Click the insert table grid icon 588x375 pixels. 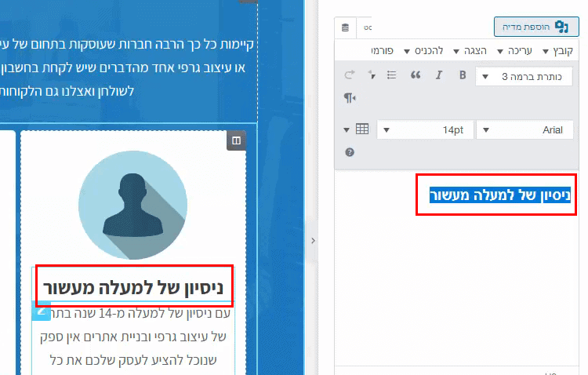click(x=362, y=129)
